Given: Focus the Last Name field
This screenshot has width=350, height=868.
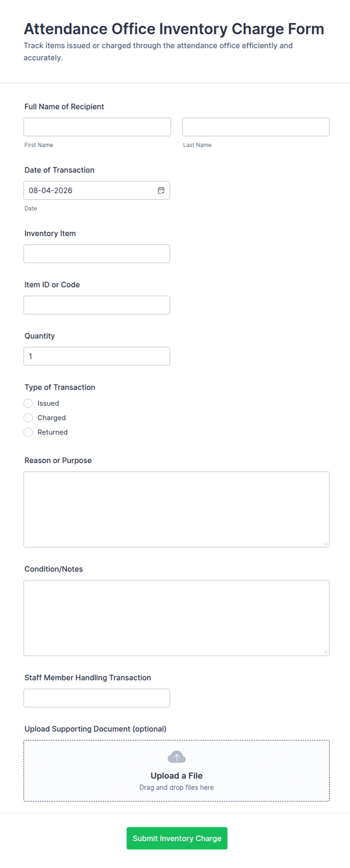Looking at the screenshot, I should pos(256,127).
